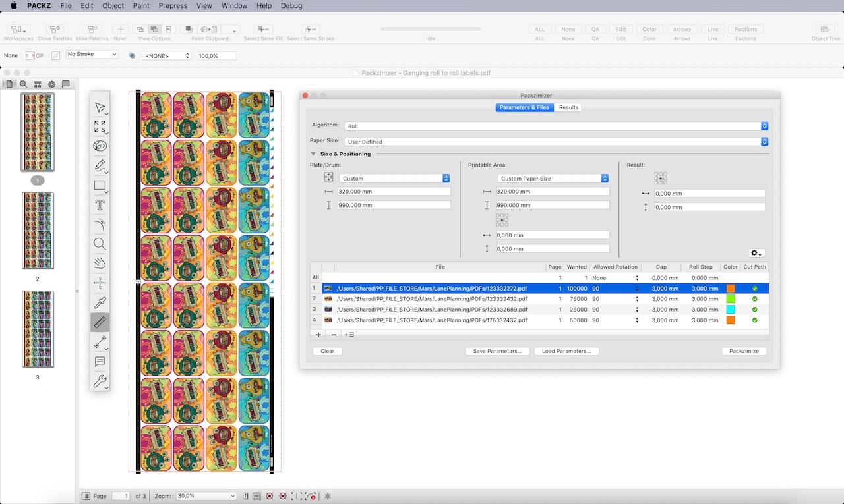The width and height of the screenshot is (844, 504).
Task: Pick the Eyedropper tool
Action: pyautogui.click(x=100, y=302)
